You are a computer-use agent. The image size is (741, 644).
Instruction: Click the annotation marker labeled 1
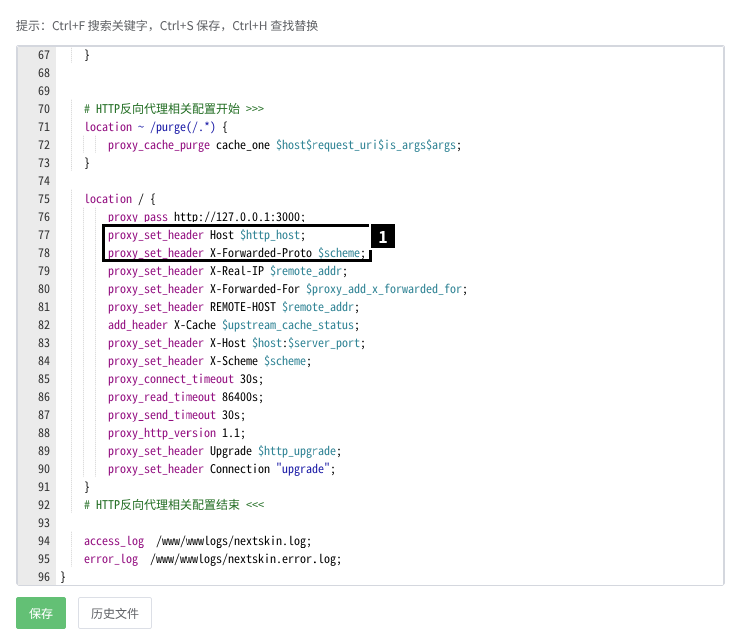[383, 236]
